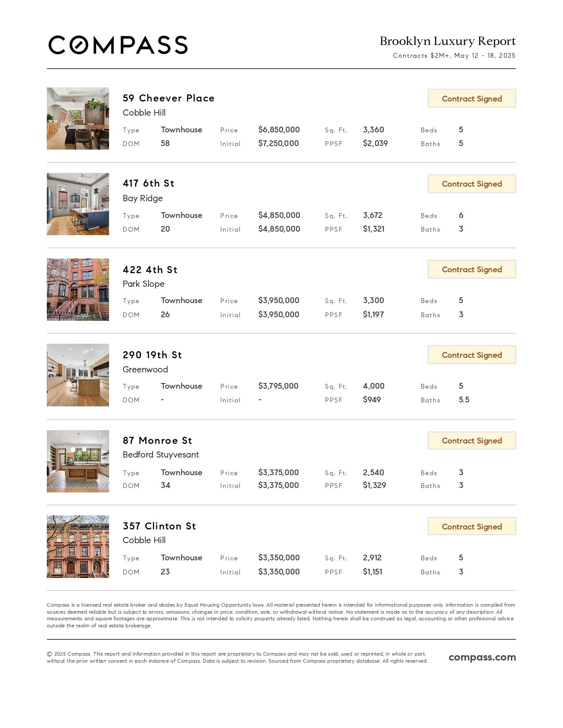
Task: Click Contract Signed badge for 59 Cheever Place
Action: [x=472, y=98]
